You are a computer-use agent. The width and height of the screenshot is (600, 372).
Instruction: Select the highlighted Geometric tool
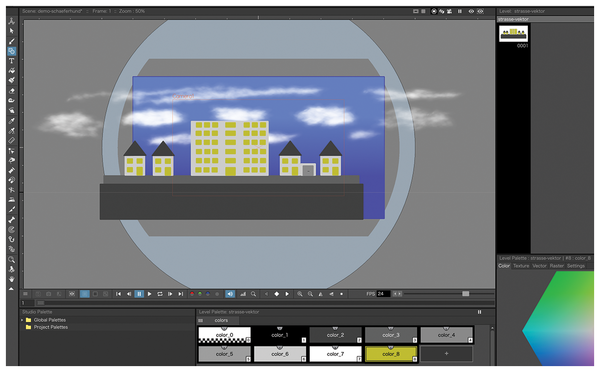pos(11,51)
